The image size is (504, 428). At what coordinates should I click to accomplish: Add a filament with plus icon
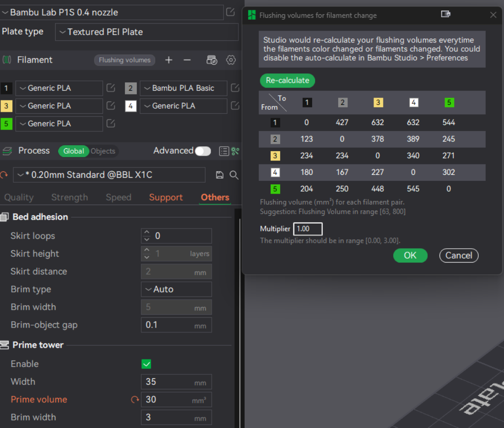tap(169, 60)
